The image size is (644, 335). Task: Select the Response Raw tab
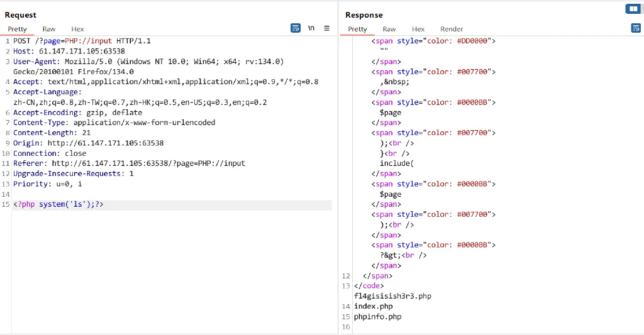[x=389, y=29]
